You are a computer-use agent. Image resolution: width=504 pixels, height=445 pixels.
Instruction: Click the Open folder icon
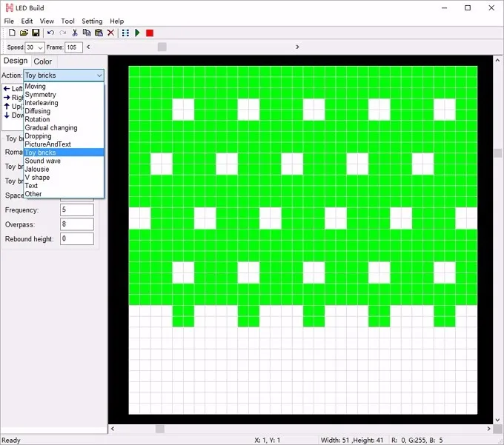click(x=24, y=33)
